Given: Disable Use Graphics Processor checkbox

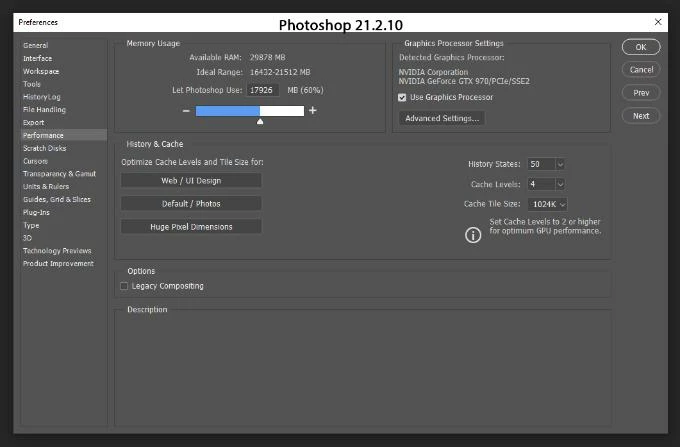Looking at the screenshot, I should [x=402, y=98].
